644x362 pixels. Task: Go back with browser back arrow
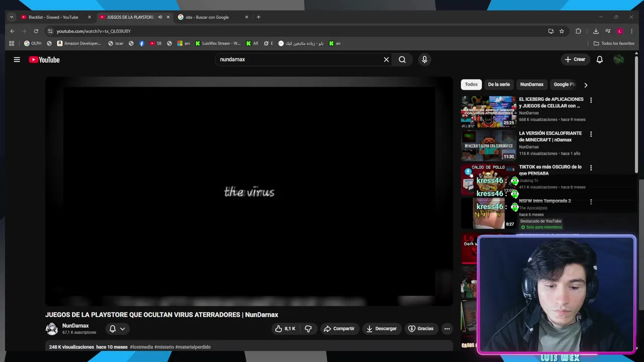pyautogui.click(x=12, y=31)
